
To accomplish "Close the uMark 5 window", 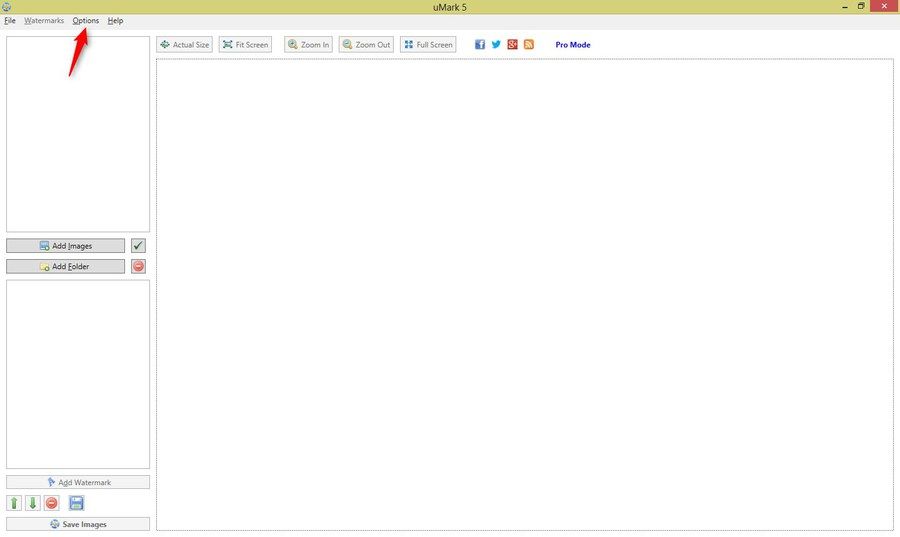I will [884, 6].
